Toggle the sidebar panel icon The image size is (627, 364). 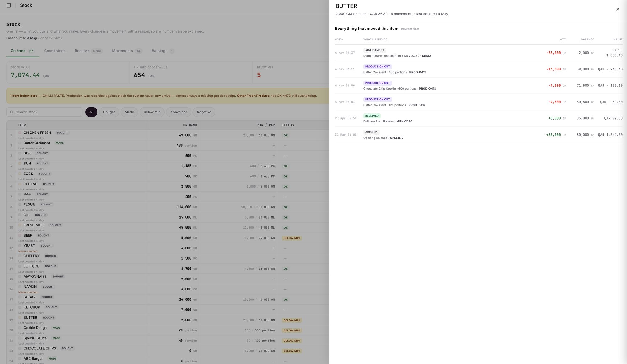pos(9,5)
